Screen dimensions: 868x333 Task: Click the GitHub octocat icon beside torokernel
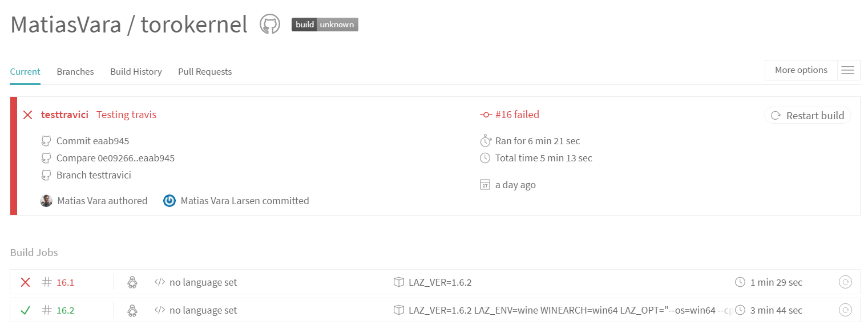(270, 25)
